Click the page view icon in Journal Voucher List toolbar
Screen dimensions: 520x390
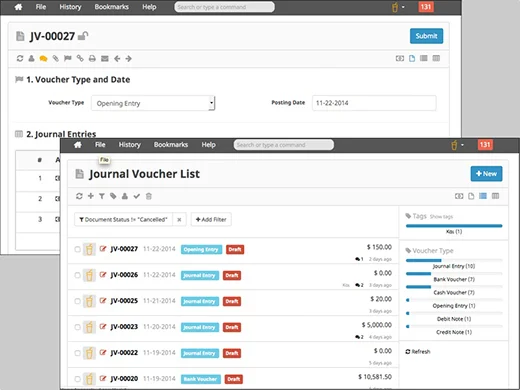pyautogui.click(x=471, y=196)
